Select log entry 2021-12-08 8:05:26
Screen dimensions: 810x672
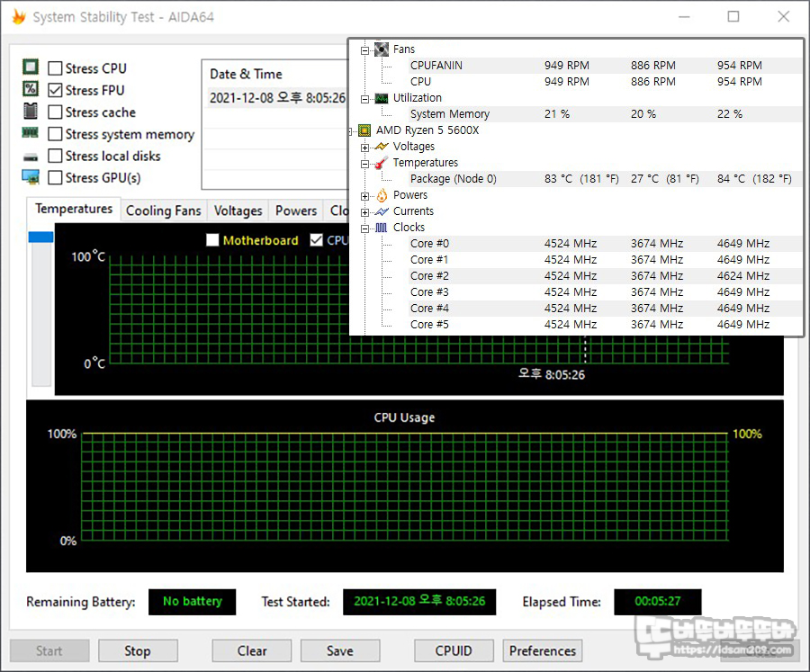pos(277,98)
